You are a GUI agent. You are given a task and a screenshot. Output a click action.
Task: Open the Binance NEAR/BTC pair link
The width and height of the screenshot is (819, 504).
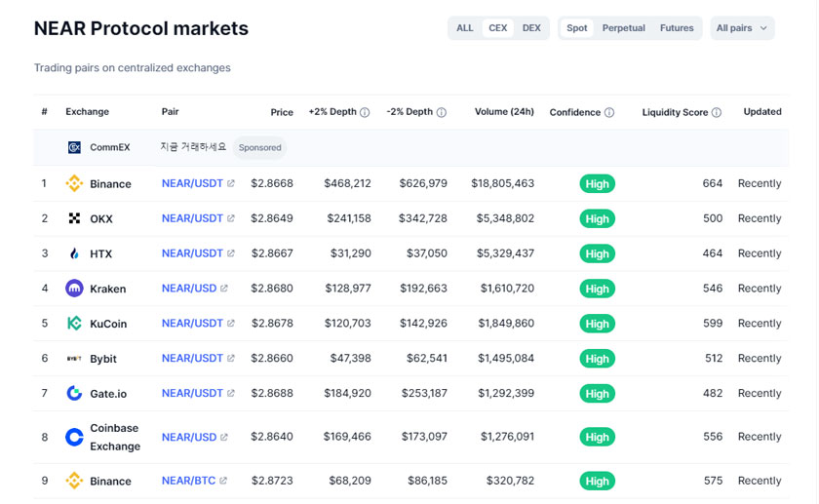point(188,481)
